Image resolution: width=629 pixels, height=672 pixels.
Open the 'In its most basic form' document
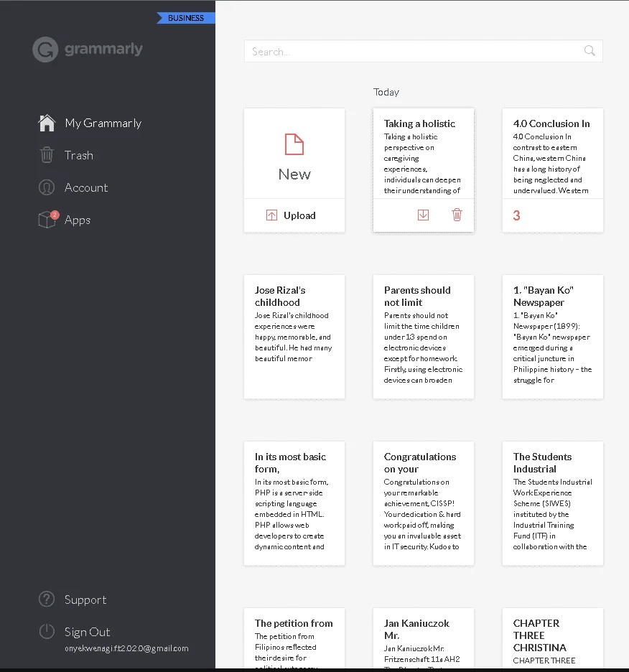(x=294, y=503)
